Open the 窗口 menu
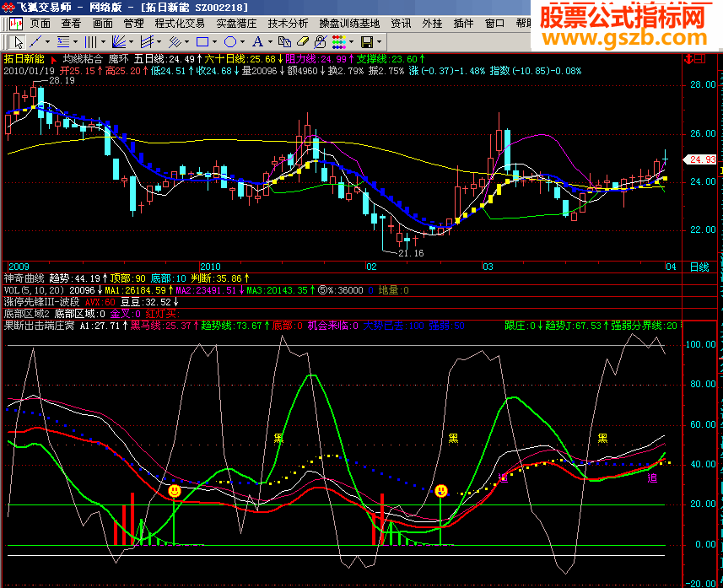This screenshot has width=723, height=588. 494,24
